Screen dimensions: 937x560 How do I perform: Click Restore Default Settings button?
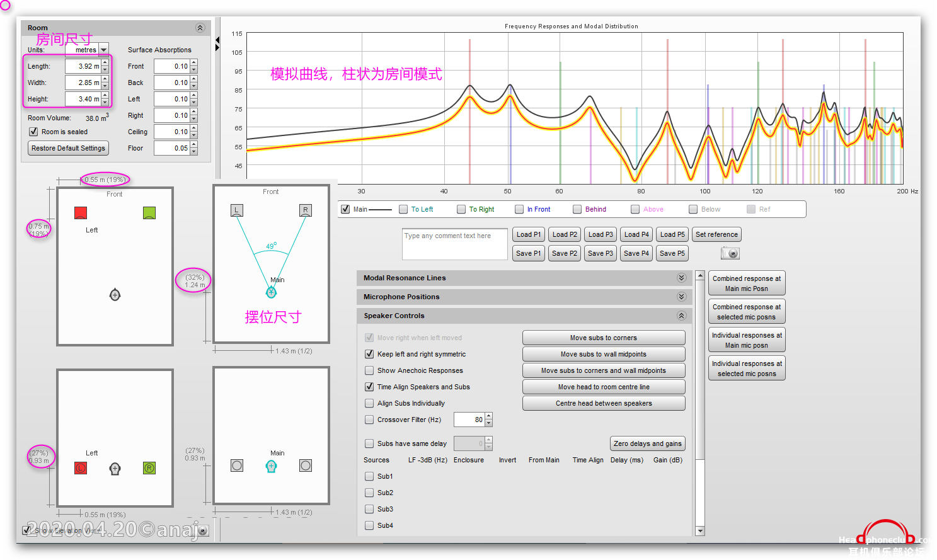coord(68,148)
